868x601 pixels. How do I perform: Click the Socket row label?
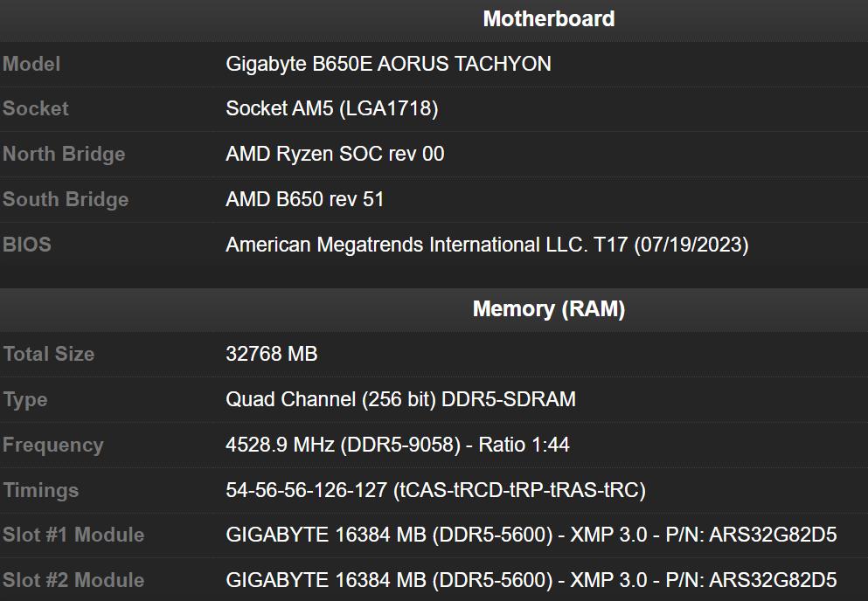[x=36, y=108]
